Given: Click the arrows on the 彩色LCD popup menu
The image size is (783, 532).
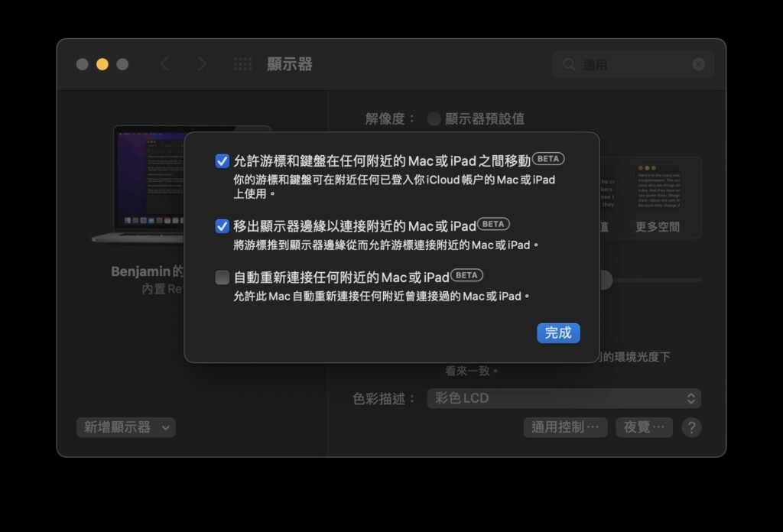Looking at the screenshot, I should (690, 398).
